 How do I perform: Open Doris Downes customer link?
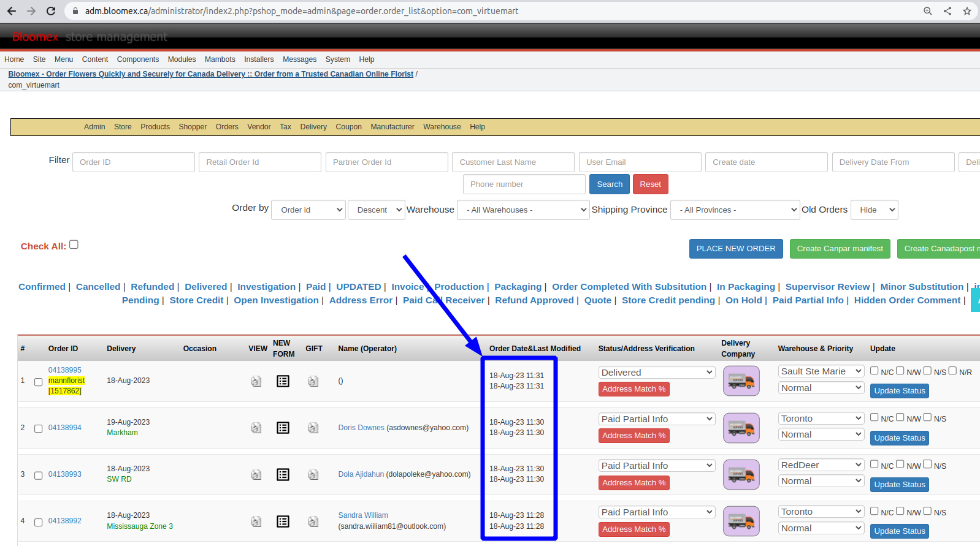[x=361, y=428]
